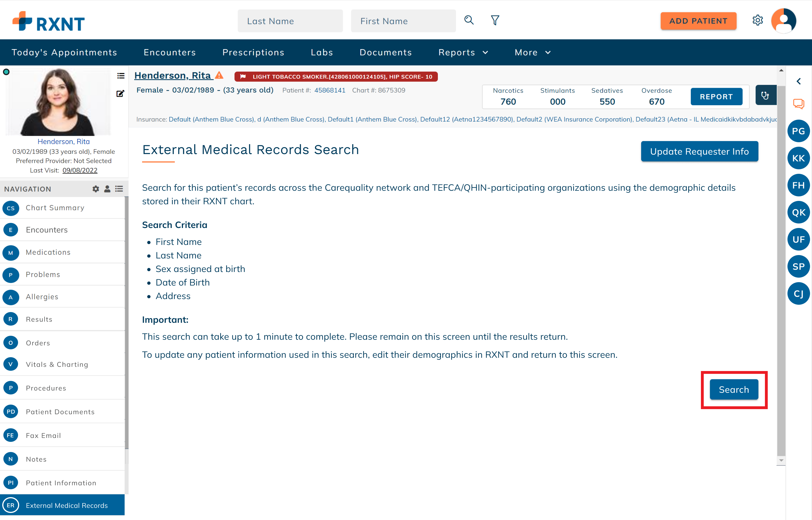
Task: Open navigation settings gear icon
Action: click(96, 189)
